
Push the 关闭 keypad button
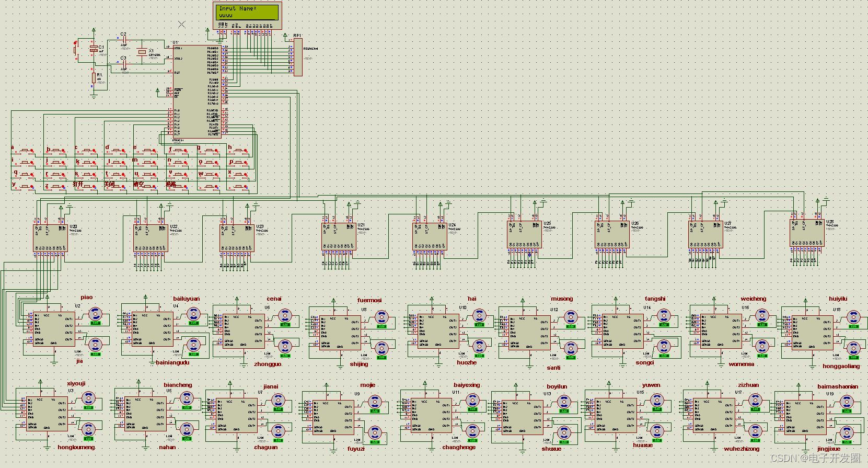[x=116, y=186]
